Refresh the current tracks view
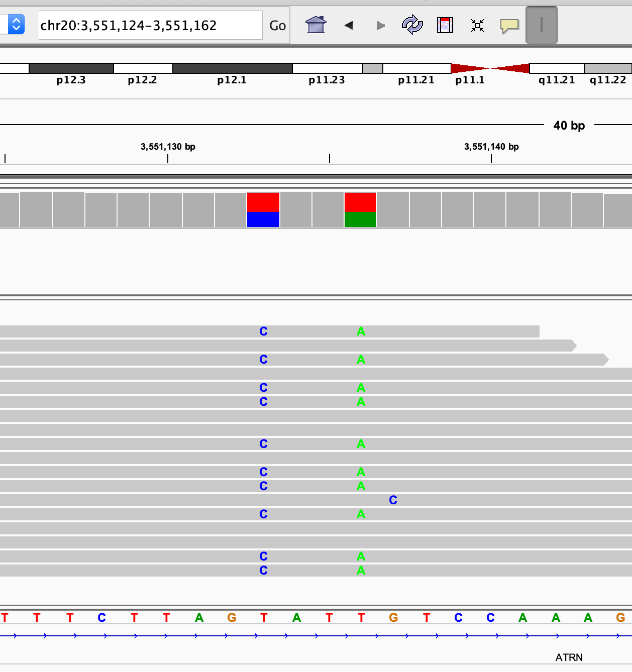Viewport: 632px width, 672px height. click(x=411, y=25)
